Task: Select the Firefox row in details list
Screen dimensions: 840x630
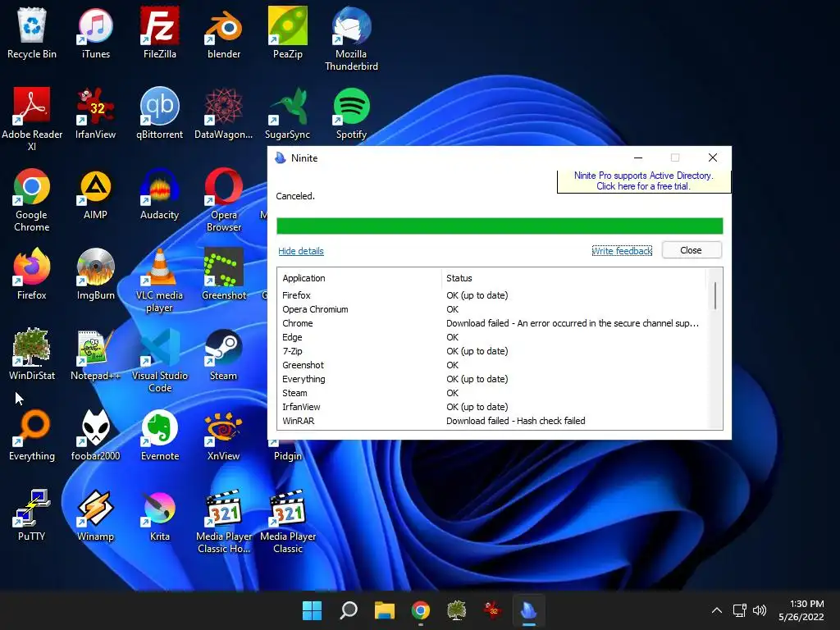Action: click(x=493, y=295)
